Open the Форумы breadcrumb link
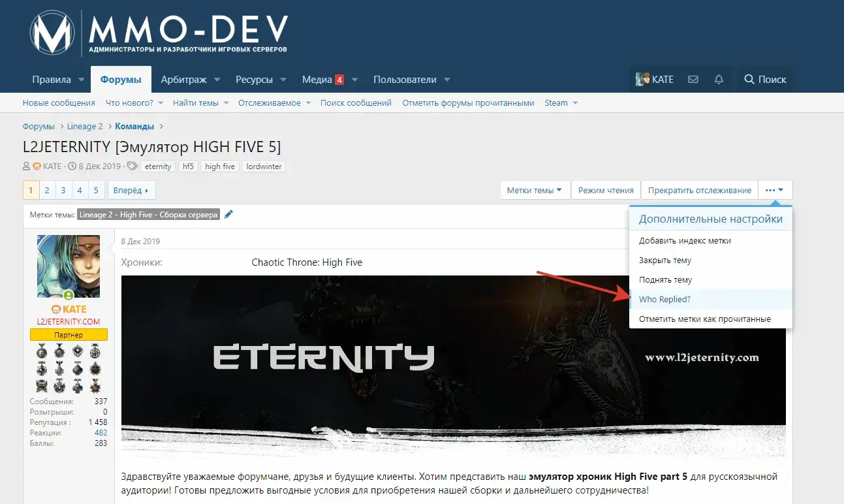Screen dimensions: 844x504 pos(39,127)
